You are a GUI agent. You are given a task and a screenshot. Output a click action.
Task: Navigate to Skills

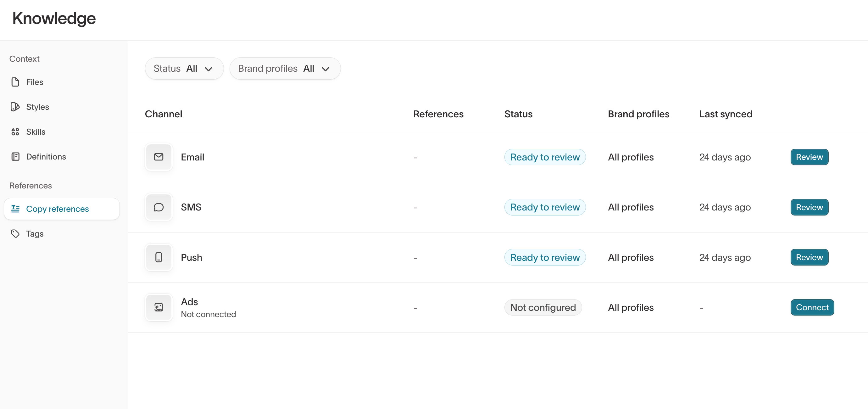(62, 132)
